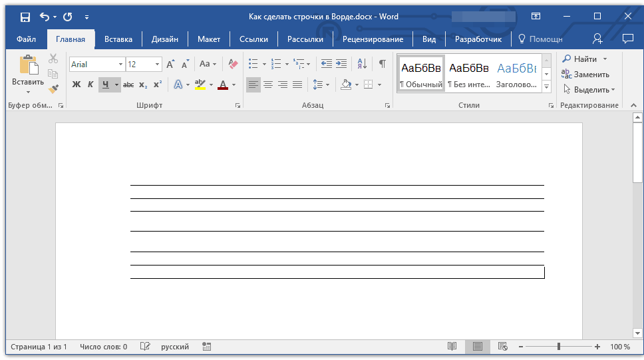The width and height of the screenshot is (644, 360).
Task: Decrease paragraph indent
Action: point(327,64)
